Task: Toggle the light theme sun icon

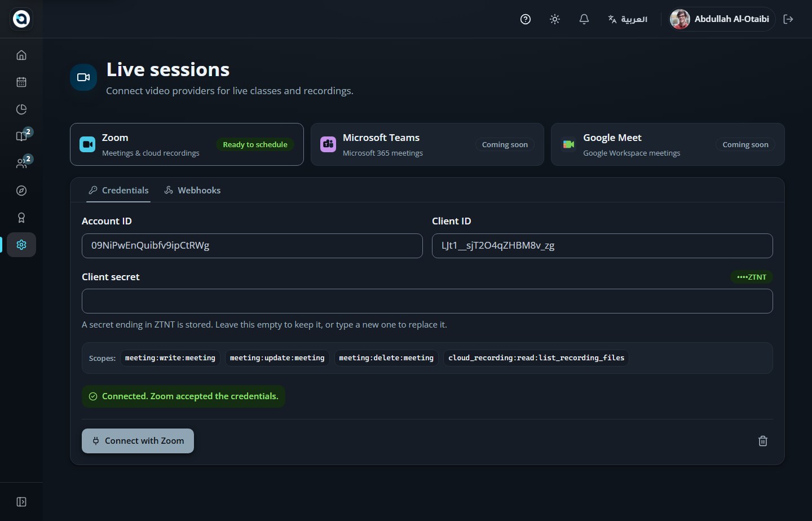Action: [x=555, y=19]
